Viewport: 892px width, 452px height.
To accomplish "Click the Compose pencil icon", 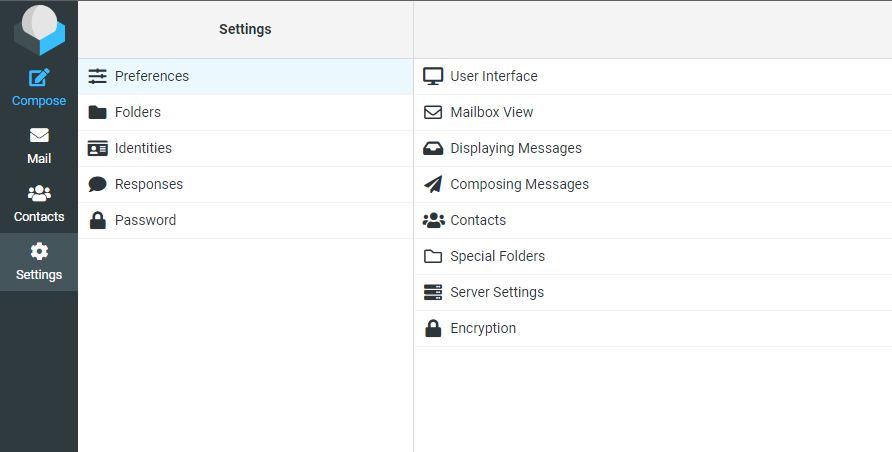I will coord(39,77).
